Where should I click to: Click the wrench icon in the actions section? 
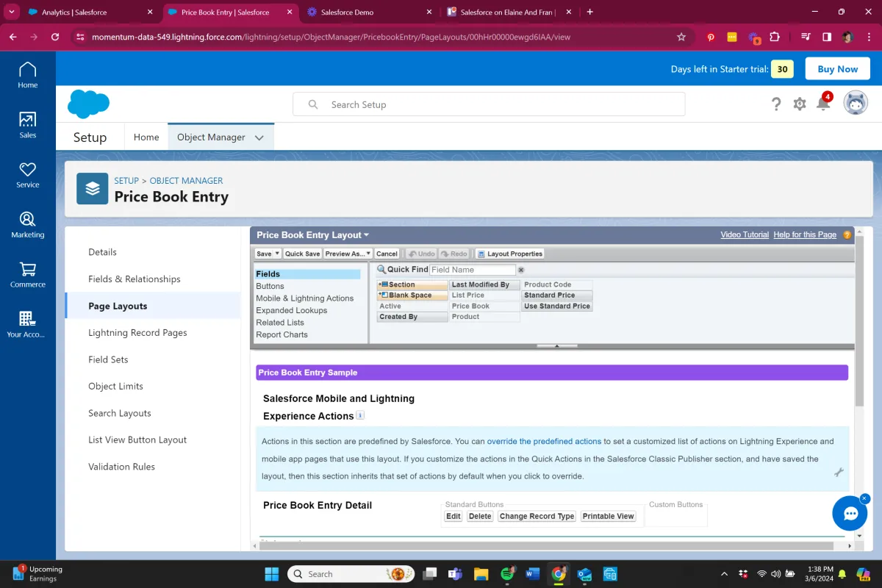point(839,473)
